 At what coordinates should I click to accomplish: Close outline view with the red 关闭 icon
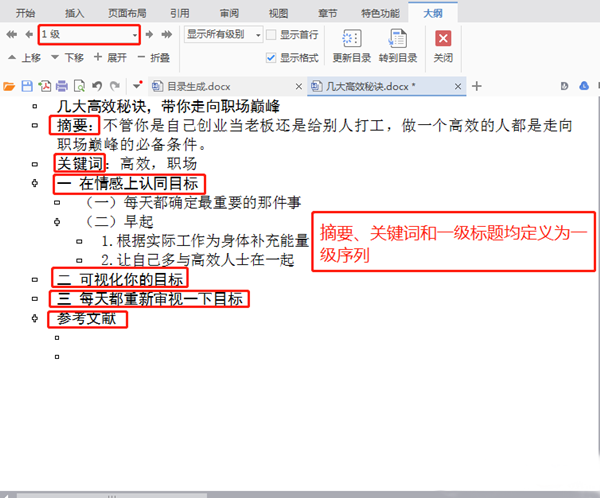(x=442, y=39)
